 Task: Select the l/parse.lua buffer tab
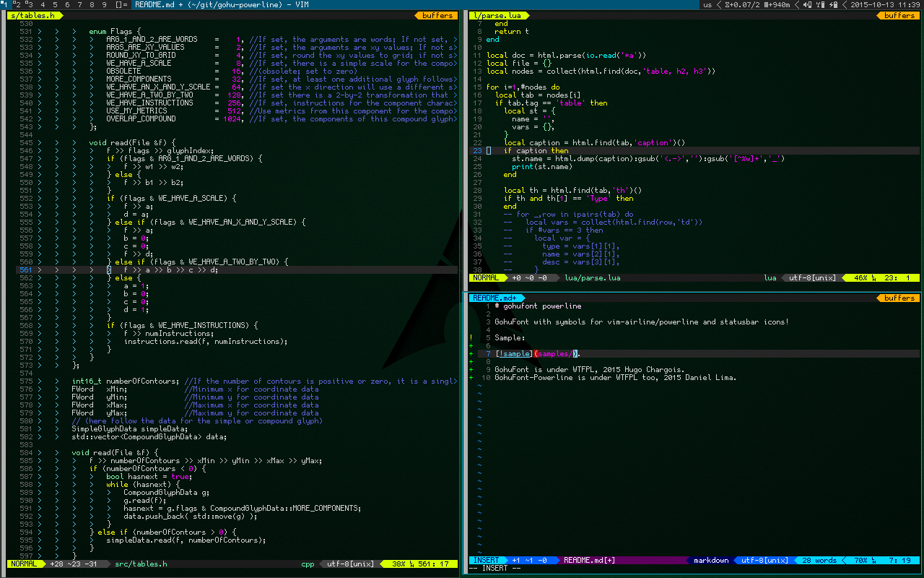tap(497, 15)
